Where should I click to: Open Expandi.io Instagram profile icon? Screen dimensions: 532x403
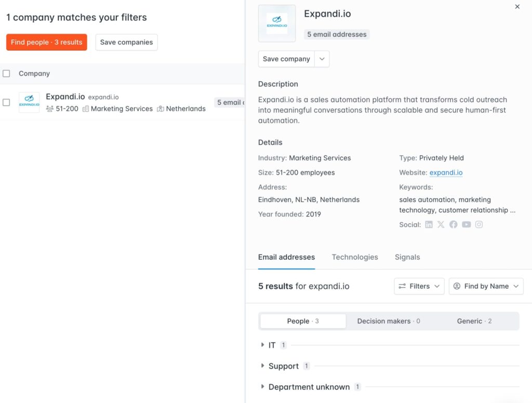point(479,224)
